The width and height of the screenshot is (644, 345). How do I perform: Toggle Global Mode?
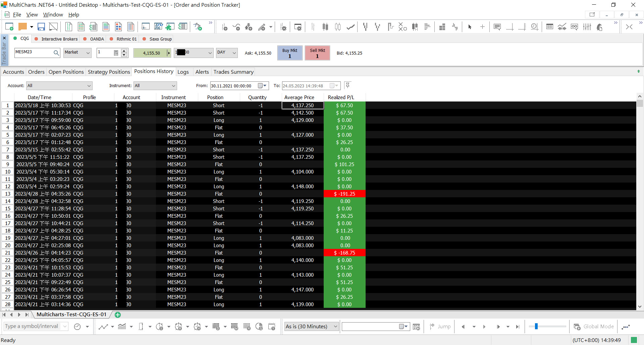click(594, 327)
